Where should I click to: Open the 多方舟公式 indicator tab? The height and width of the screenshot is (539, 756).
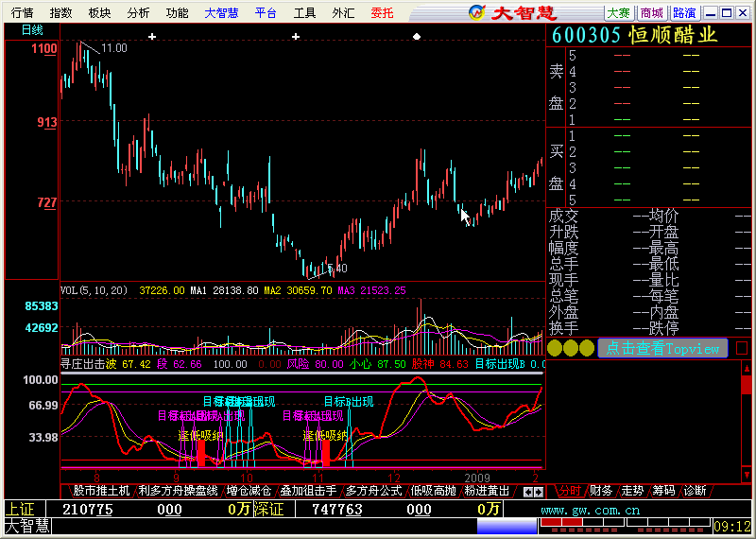click(x=373, y=491)
